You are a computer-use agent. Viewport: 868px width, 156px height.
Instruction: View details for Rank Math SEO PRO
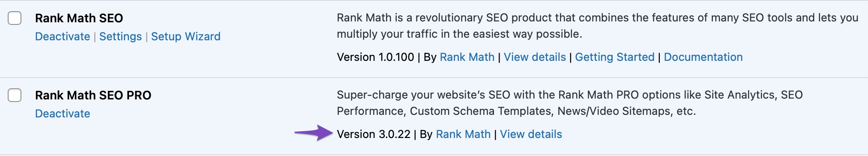click(x=531, y=134)
